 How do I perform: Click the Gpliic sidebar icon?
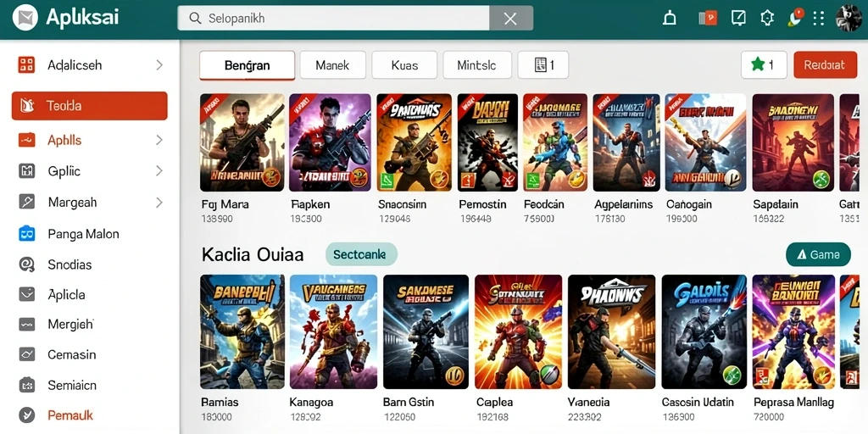[x=26, y=171]
